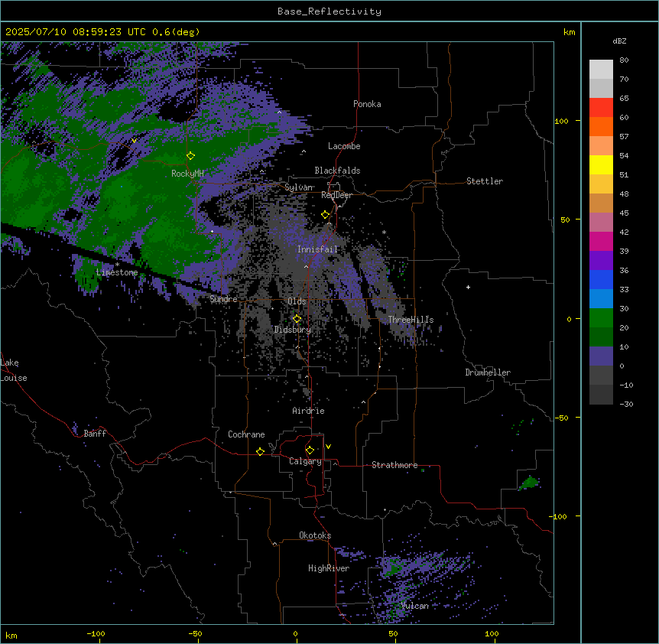Click the Okotoks label
Viewport: 659px width, 644px height.
coord(315,535)
